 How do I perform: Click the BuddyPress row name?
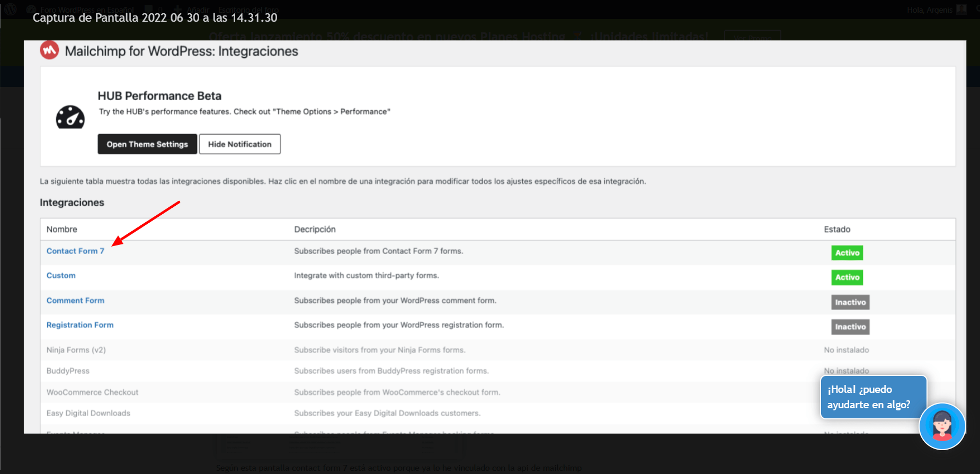[68, 371]
